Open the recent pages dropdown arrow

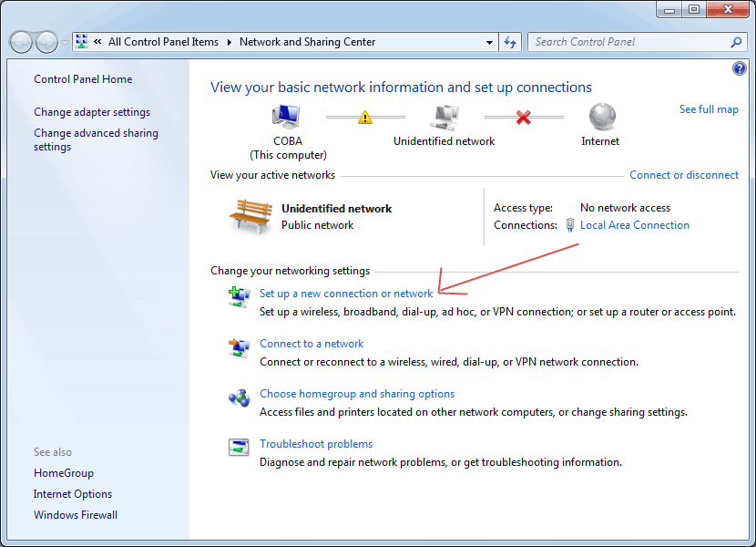[65, 43]
